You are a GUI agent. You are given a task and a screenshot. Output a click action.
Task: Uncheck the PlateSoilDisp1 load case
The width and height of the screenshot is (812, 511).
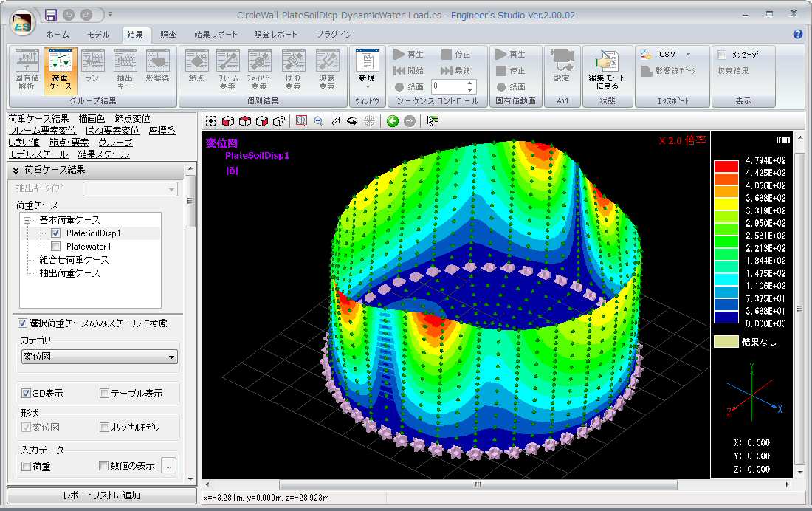pyautogui.click(x=56, y=233)
